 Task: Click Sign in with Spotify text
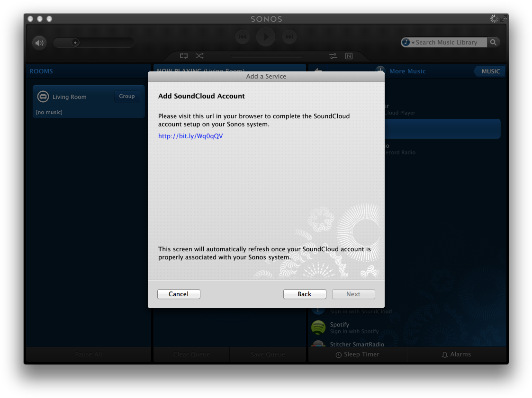(x=354, y=331)
